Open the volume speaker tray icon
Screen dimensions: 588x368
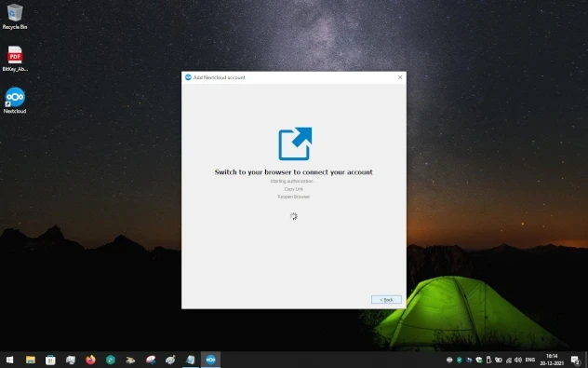coord(518,360)
